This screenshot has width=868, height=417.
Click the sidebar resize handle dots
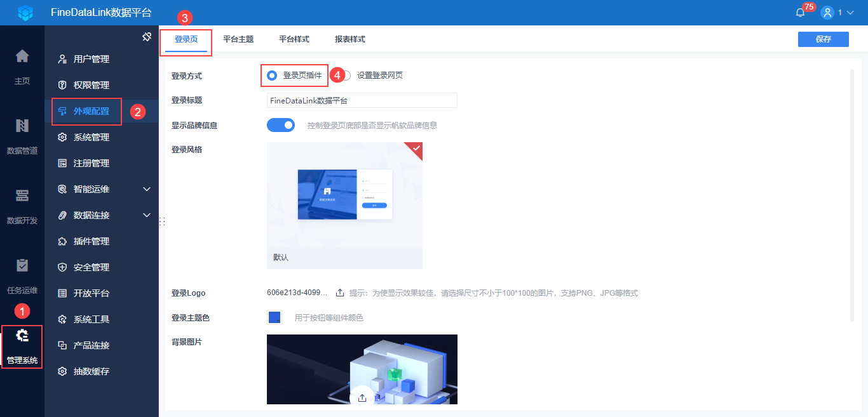point(162,222)
